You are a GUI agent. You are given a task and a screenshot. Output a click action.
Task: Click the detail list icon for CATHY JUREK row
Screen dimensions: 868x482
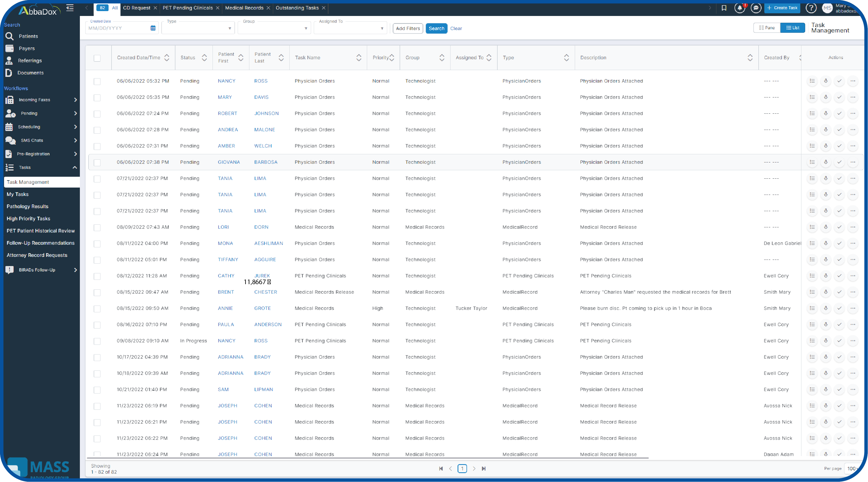click(x=812, y=276)
